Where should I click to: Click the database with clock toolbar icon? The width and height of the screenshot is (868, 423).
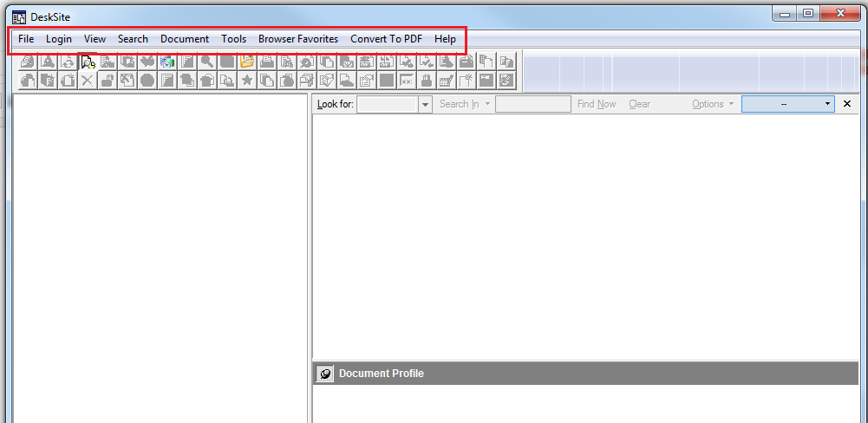click(167, 62)
